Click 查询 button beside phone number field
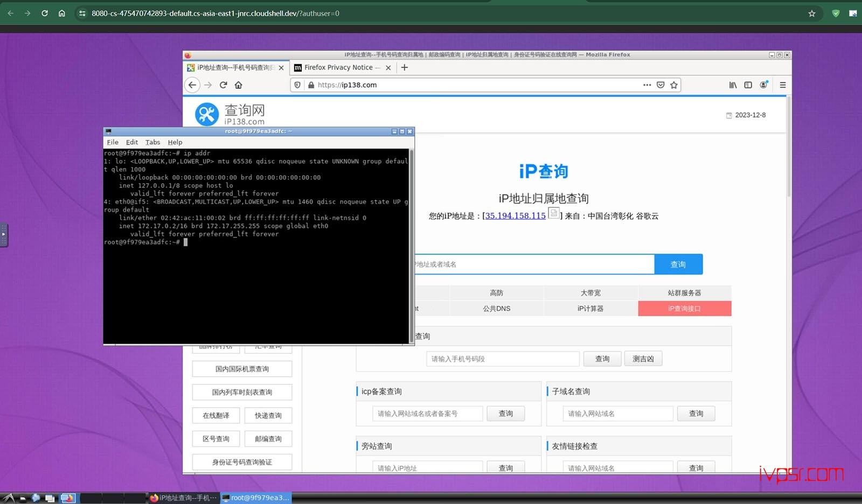 click(602, 359)
